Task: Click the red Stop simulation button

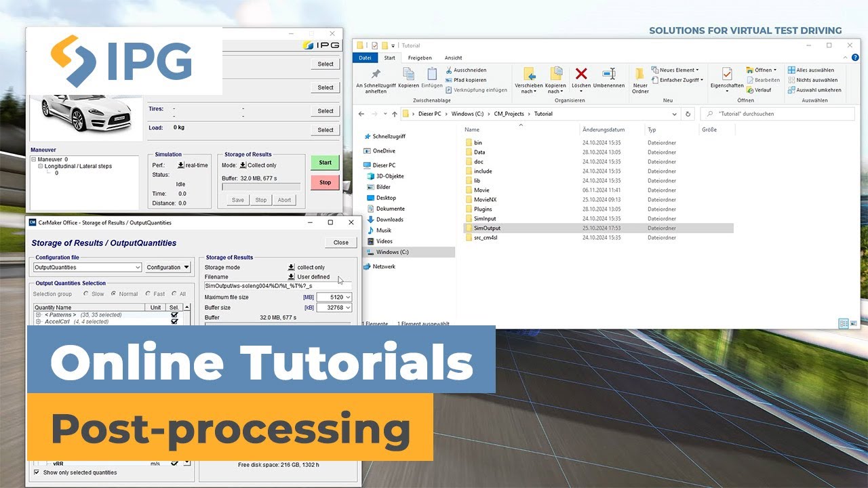Action: (x=325, y=182)
